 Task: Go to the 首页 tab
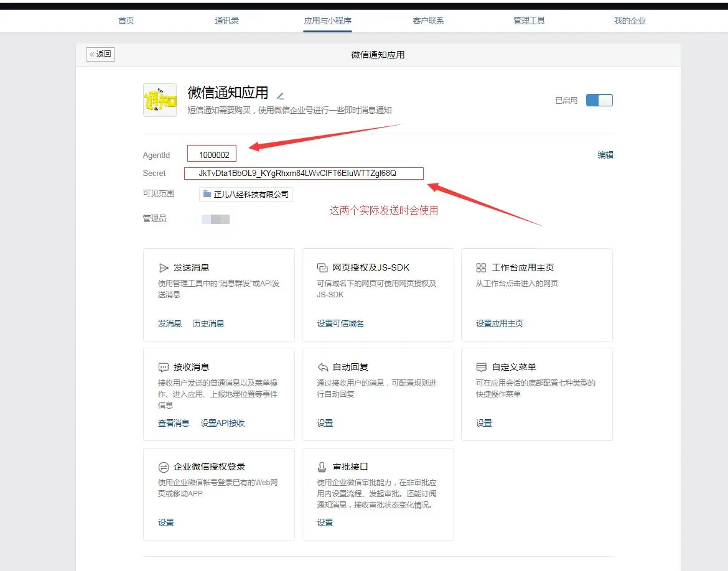click(x=126, y=21)
